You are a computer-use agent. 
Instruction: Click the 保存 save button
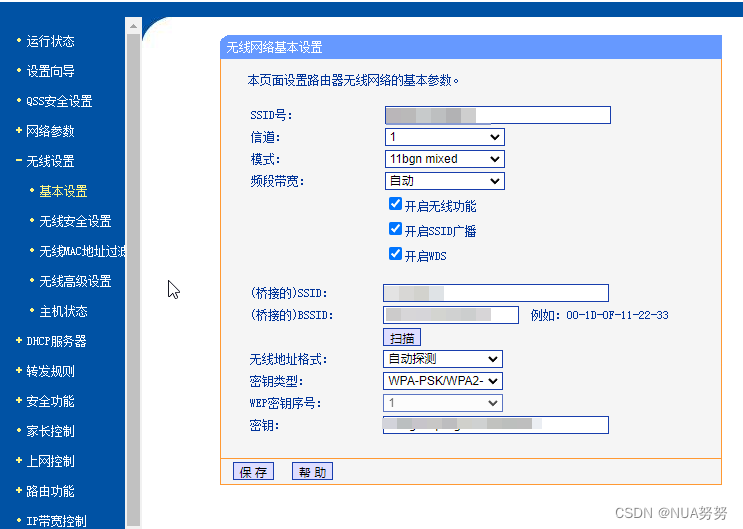tap(254, 472)
